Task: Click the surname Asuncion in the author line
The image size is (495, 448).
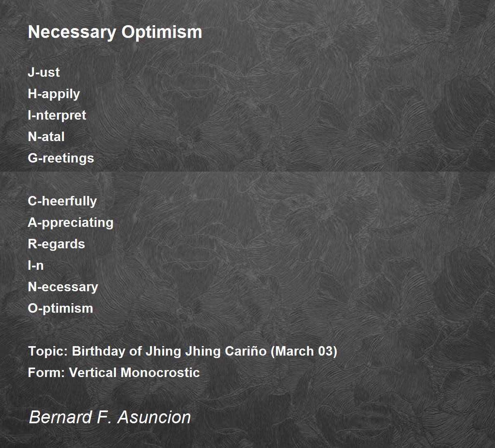Action: [154, 417]
